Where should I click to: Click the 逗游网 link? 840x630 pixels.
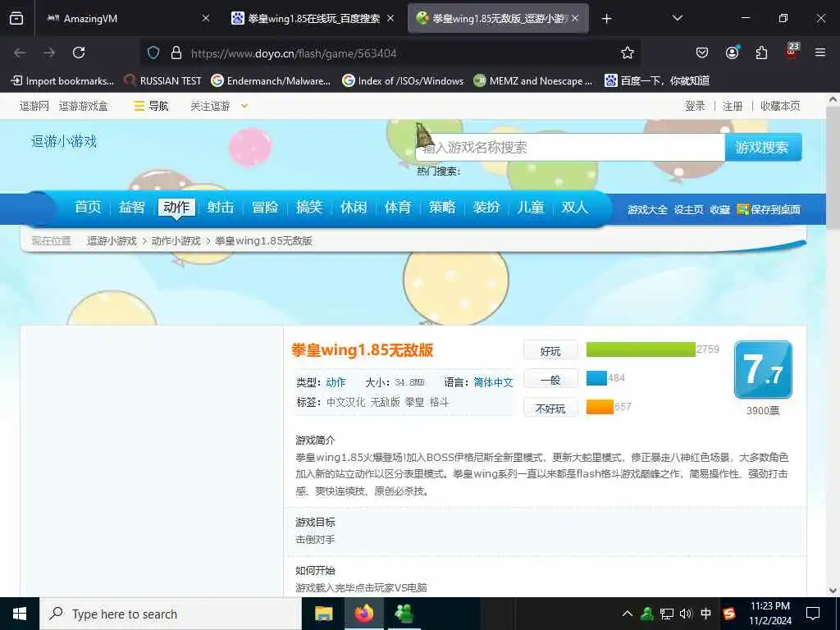pos(34,106)
